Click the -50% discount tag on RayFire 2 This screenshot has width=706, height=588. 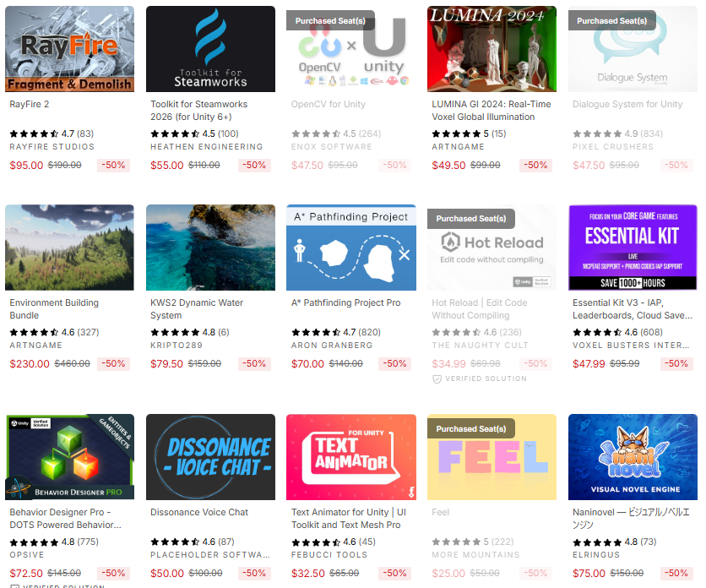click(x=113, y=166)
